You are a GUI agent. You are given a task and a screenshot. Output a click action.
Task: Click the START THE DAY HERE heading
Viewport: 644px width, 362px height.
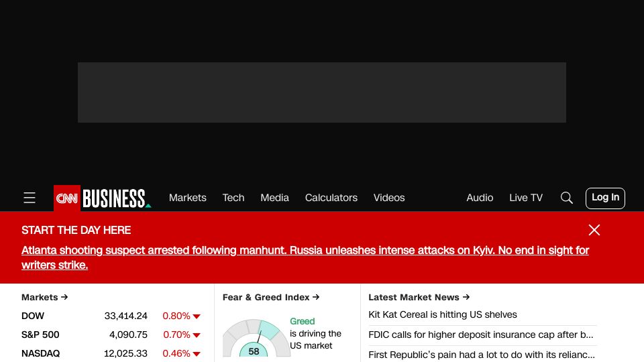tap(76, 230)
